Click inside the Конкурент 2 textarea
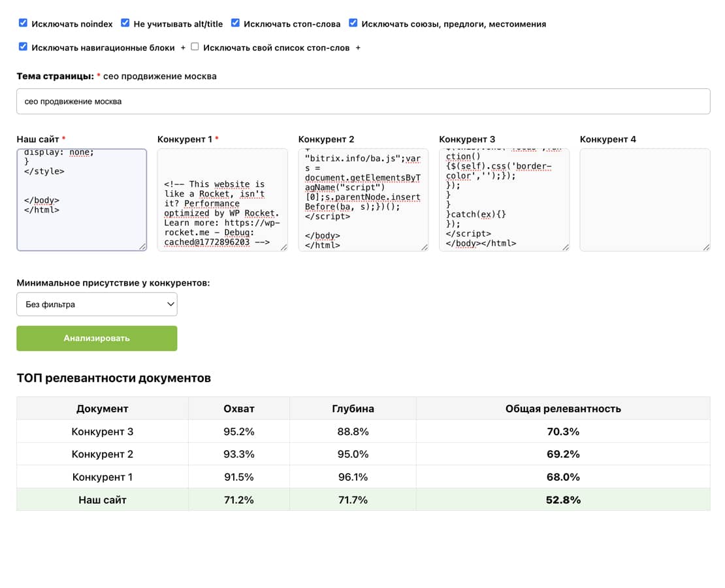The image size is (725, 588). pos(363,199)
